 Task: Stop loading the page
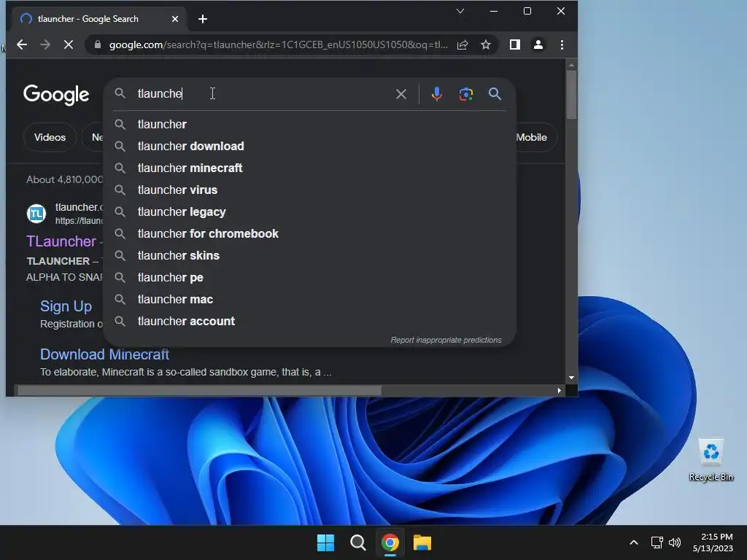69,44
